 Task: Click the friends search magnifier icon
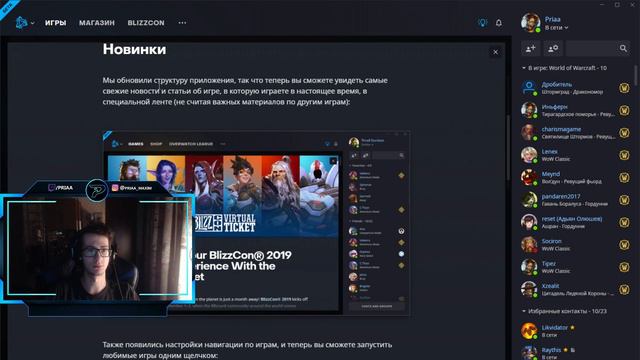(x=623, y=49)
